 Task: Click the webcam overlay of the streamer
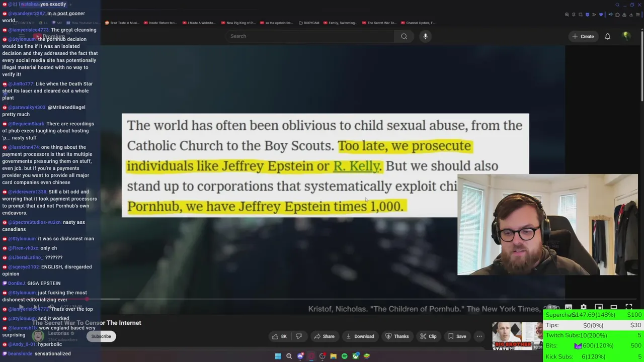(x=547, y=225)
